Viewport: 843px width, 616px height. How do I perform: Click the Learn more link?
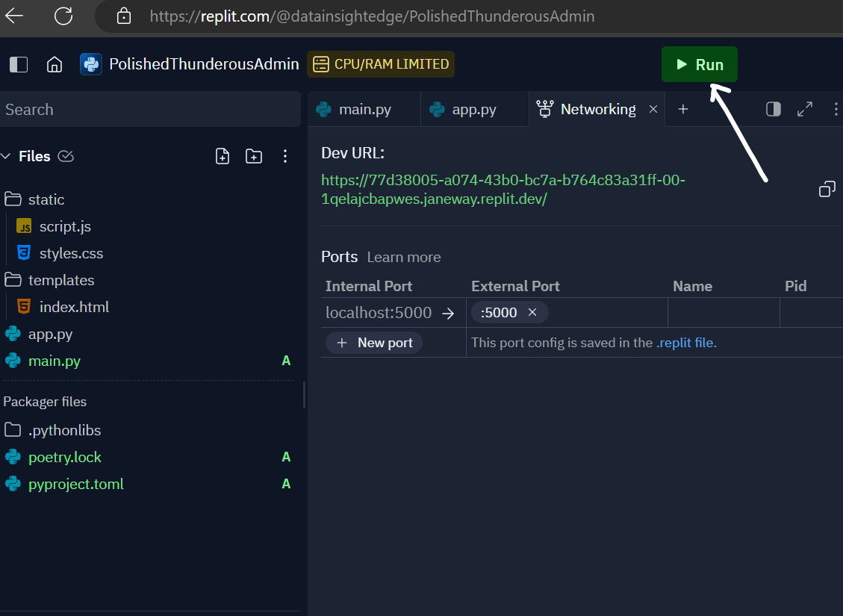click(404, 257)
